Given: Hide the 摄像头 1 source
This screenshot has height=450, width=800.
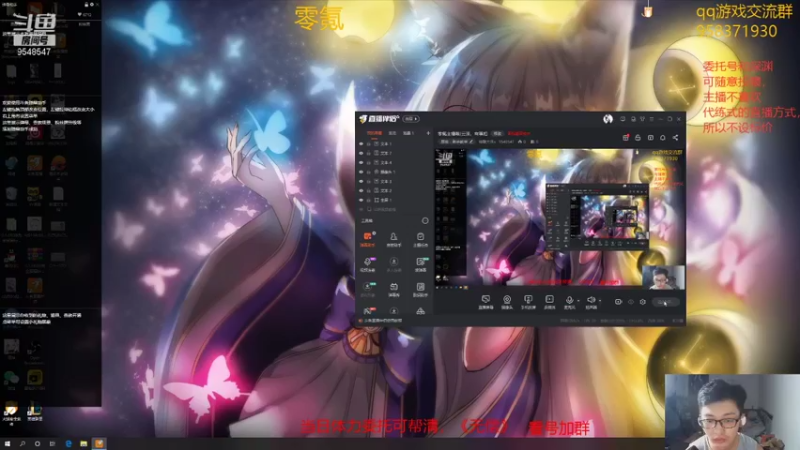Looking at the screenshot, I should coord(361,172).
